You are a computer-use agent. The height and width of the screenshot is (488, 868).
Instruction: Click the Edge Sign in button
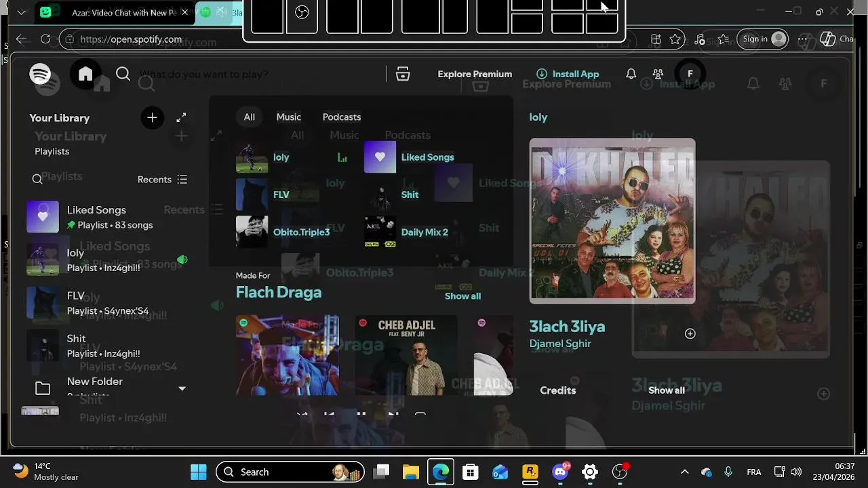pyautogui.click(x=764, y=39)
